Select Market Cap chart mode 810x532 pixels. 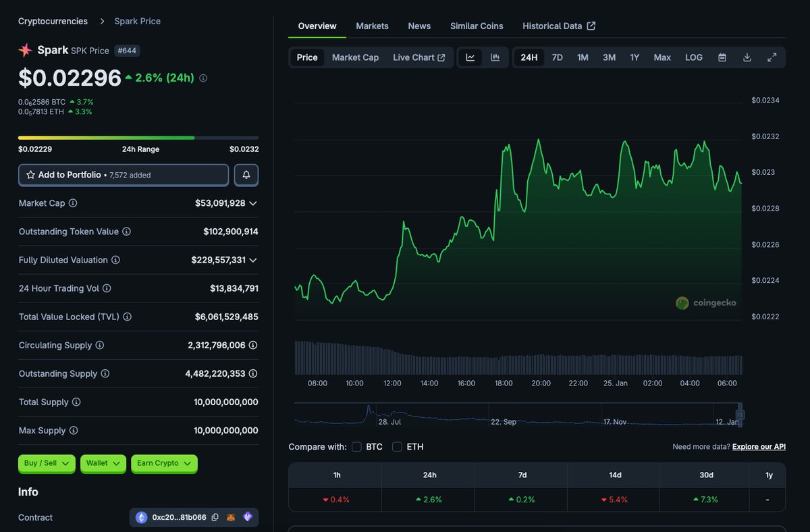pyautogui.click(x=355, y=57)
